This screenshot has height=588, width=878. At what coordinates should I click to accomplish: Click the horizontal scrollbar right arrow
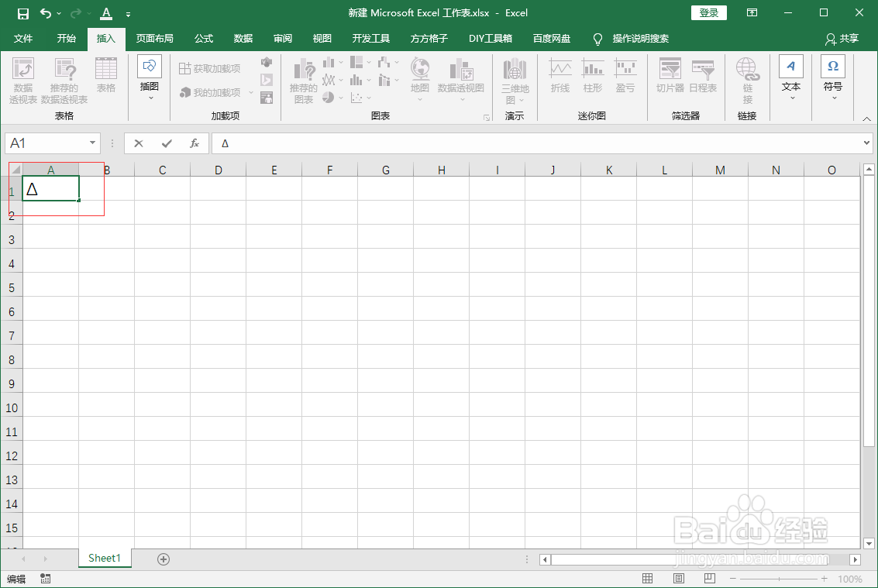click(855, 559)
